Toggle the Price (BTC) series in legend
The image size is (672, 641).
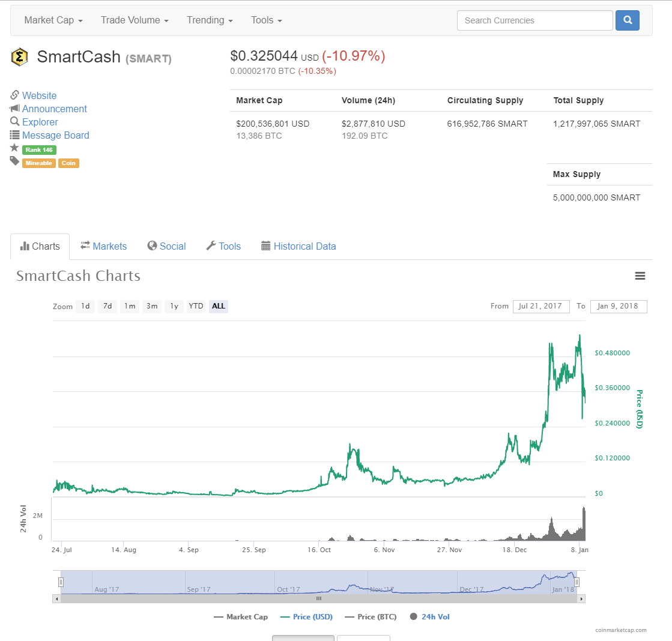[x=371, y=616]
